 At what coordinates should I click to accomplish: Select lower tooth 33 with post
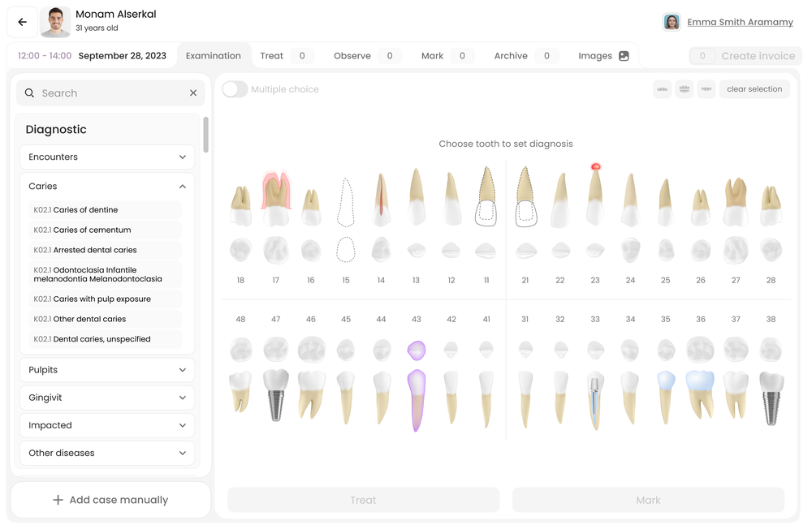[x=595, y=400]
